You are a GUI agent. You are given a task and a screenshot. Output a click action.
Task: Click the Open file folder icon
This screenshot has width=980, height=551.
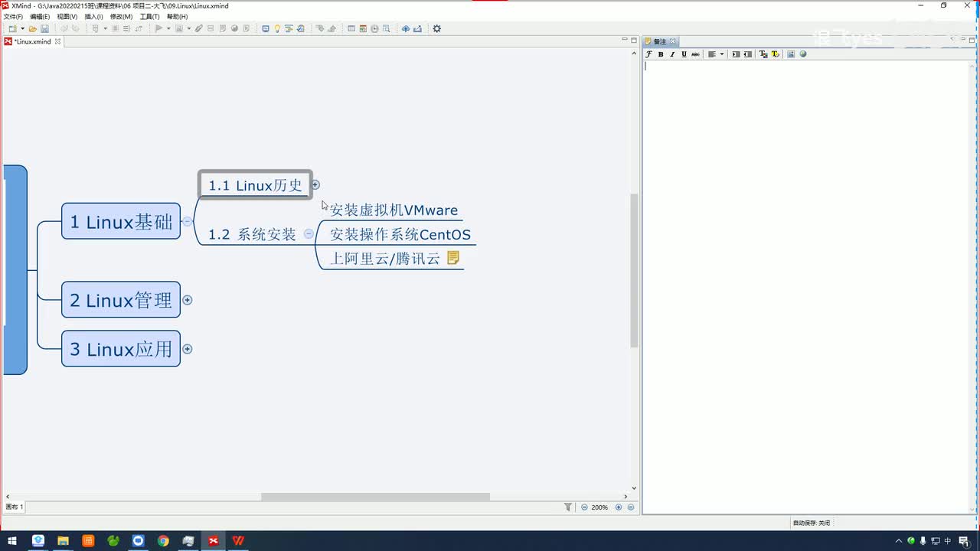(32, 29)
